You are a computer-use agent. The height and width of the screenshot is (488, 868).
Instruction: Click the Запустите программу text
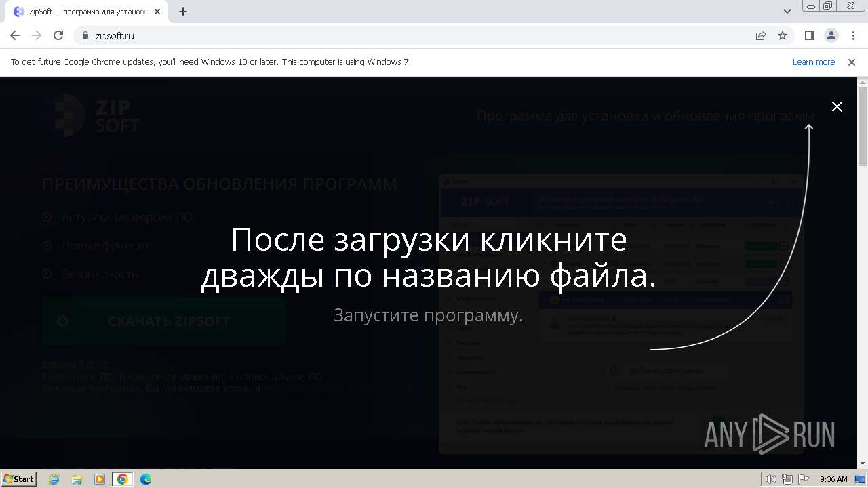coord(429,315)
